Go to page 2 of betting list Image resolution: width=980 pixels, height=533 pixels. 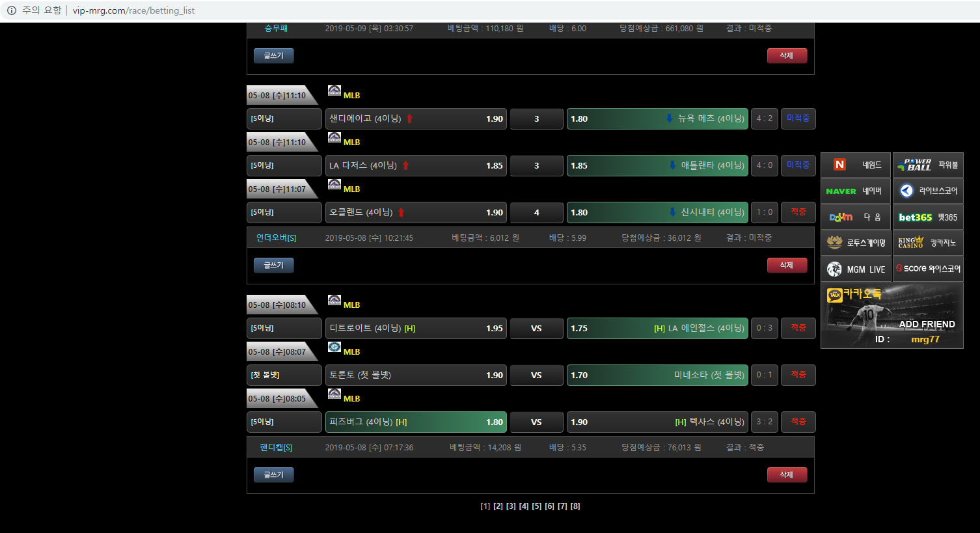[x=498, y=506]
